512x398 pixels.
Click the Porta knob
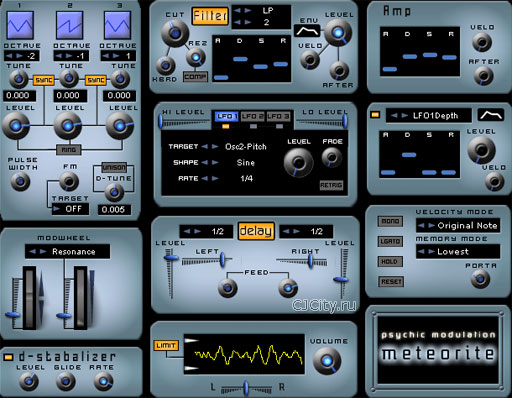click(x=480, y=279)
